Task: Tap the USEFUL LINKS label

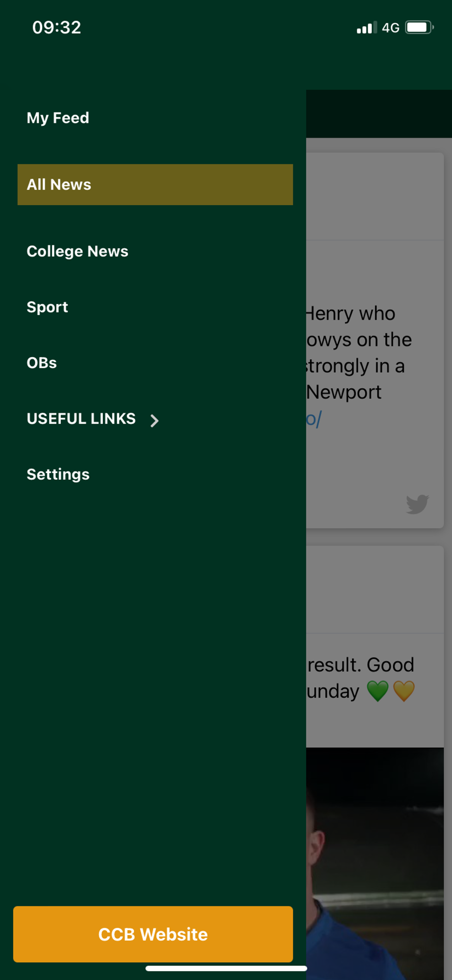Action: click(81, 419)
